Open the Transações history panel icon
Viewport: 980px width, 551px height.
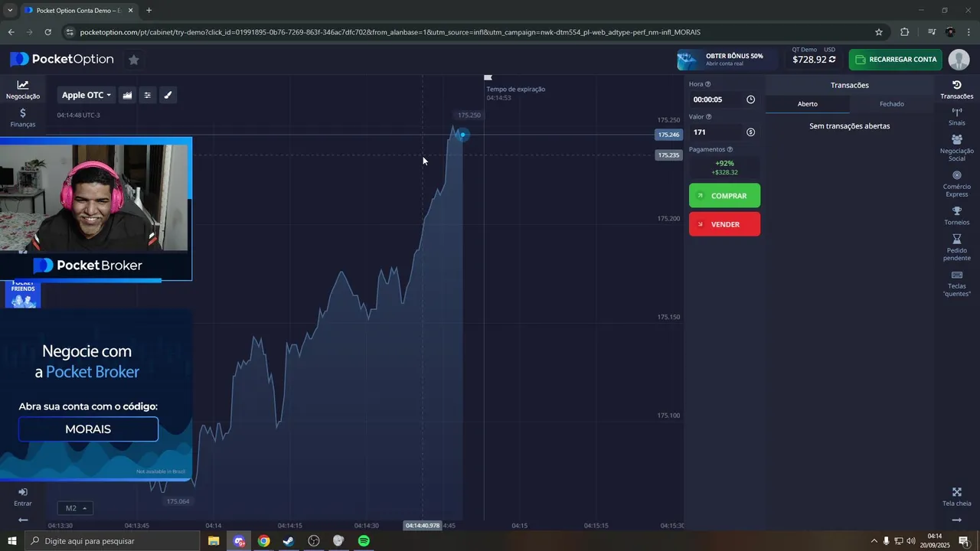click(957, 90)
